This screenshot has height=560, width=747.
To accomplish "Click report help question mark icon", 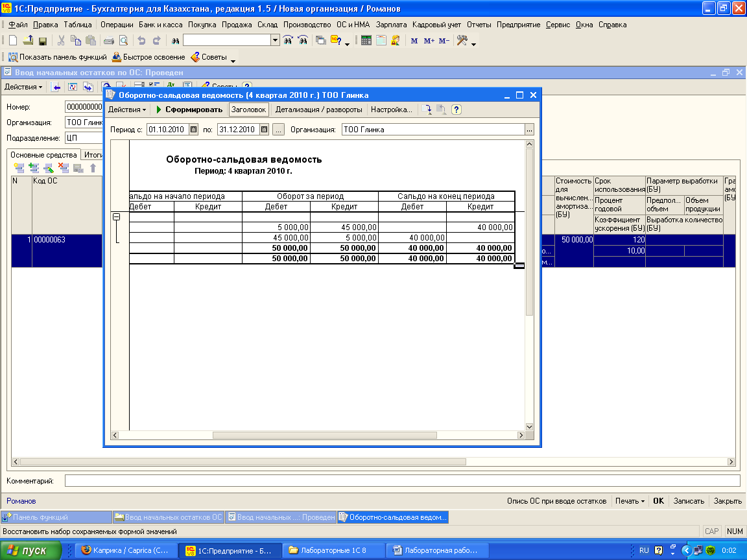I will 456,110.
